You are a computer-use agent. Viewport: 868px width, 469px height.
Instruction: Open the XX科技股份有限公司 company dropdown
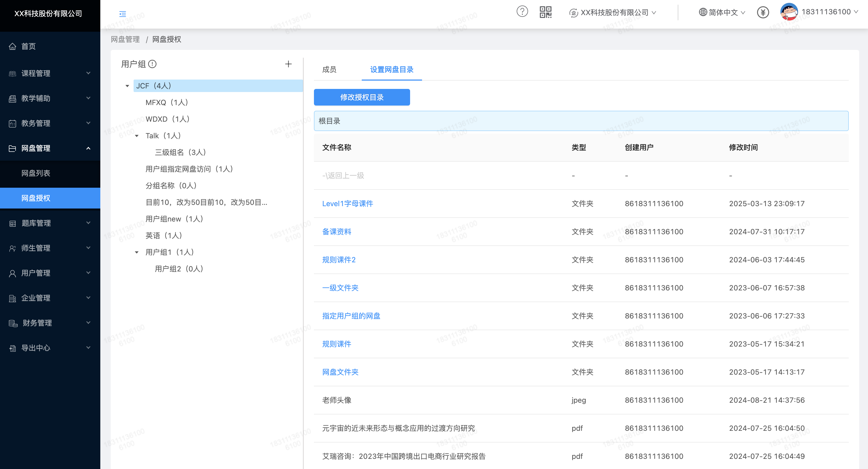613,12
